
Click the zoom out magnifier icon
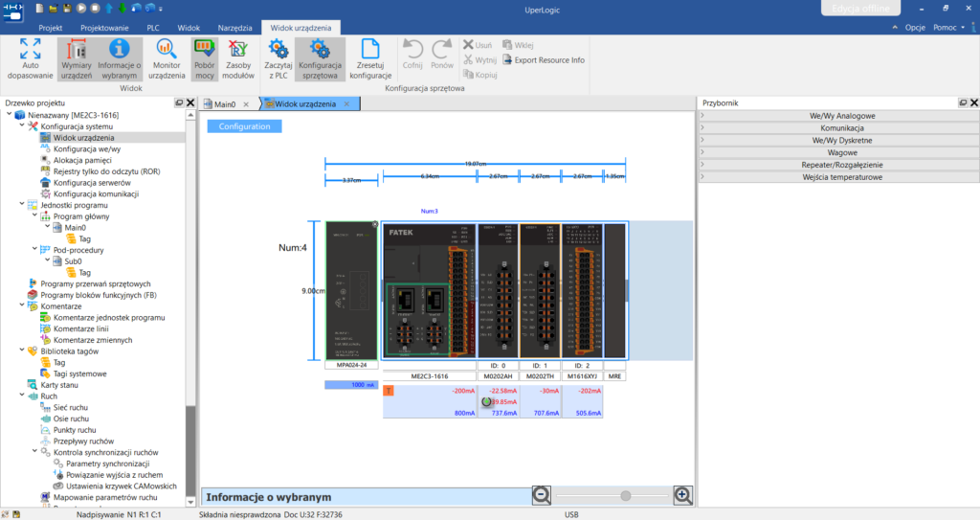[x=542, y=496]
